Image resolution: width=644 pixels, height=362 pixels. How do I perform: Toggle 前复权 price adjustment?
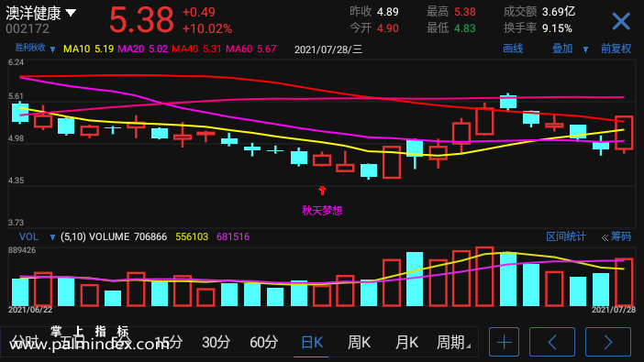pos(616,49)
